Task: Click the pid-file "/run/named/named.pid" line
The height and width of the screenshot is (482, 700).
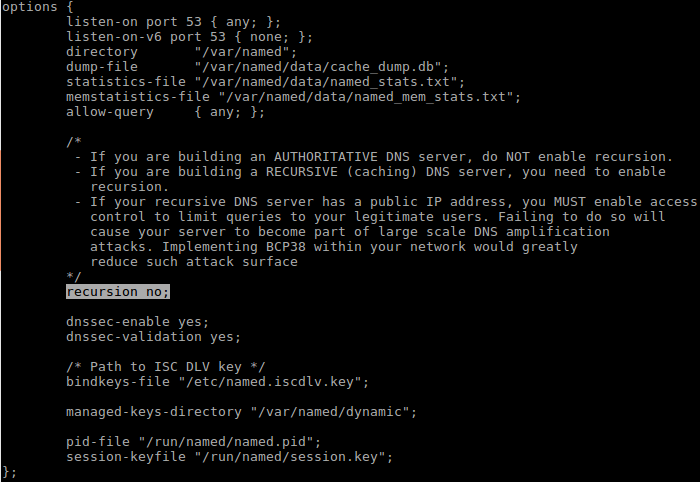Action: pyautogui.click(x=193, y=442)
